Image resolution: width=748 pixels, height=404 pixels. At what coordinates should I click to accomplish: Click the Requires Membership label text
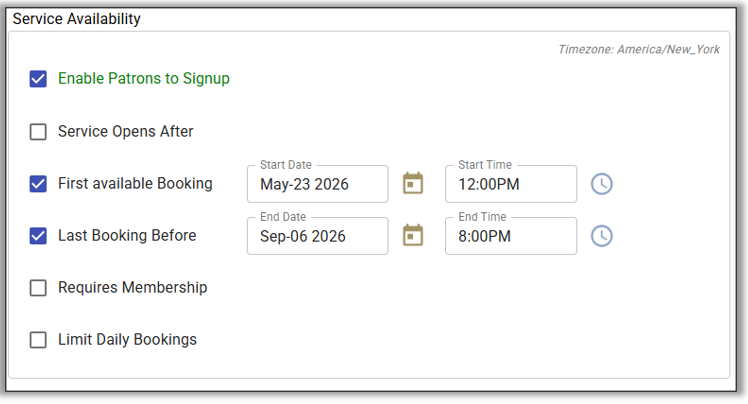(133, 288)
